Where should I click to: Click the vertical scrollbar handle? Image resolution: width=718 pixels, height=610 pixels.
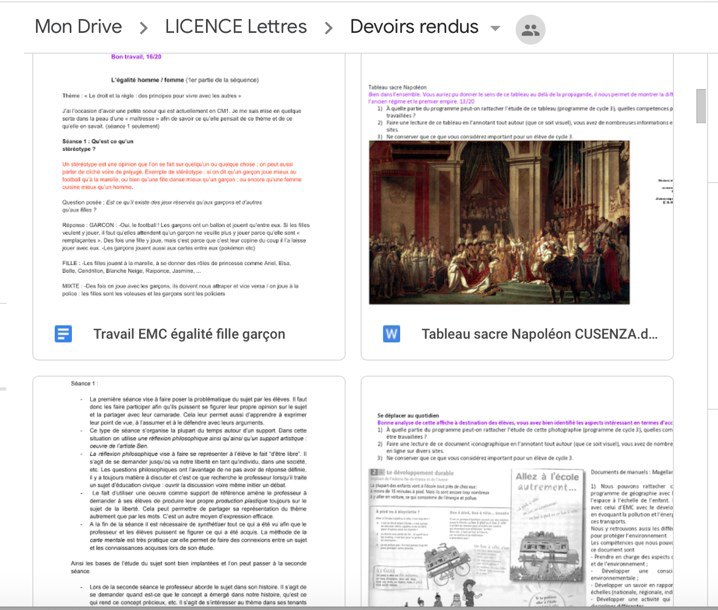click(x=701, y=106)
